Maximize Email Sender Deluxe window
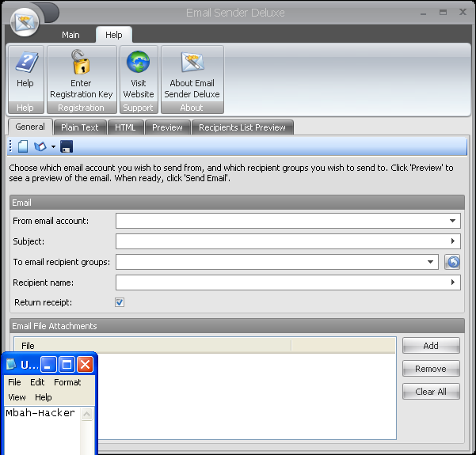 click(443, 13)
